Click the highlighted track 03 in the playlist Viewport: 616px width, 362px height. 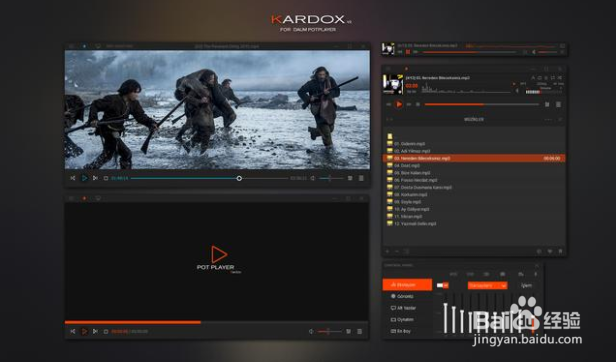pos(474,158)
